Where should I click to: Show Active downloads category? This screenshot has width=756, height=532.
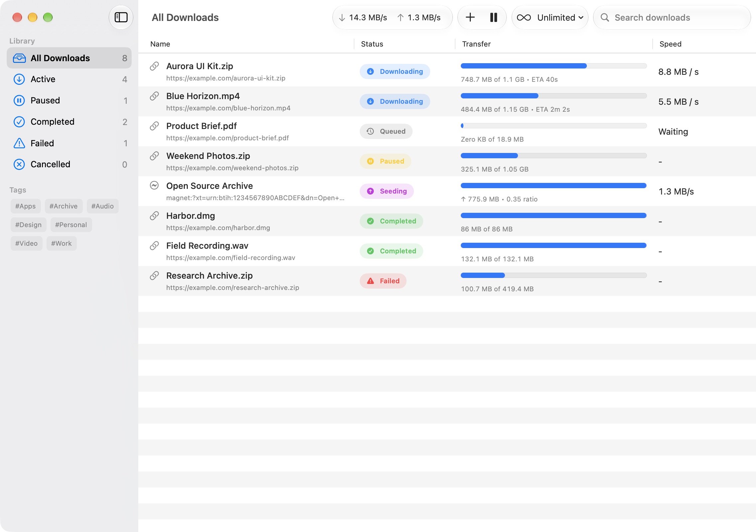click(x=69, y=79)
